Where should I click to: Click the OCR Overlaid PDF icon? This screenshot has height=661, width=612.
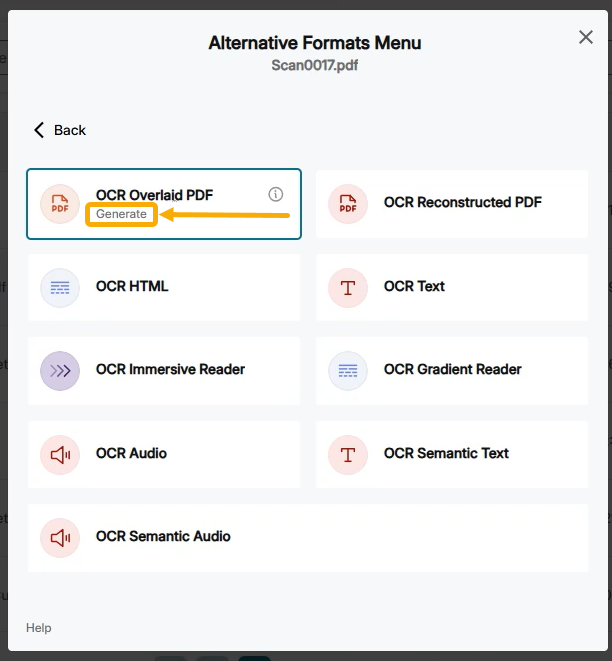pyautogui.click(x=60, y=203)
